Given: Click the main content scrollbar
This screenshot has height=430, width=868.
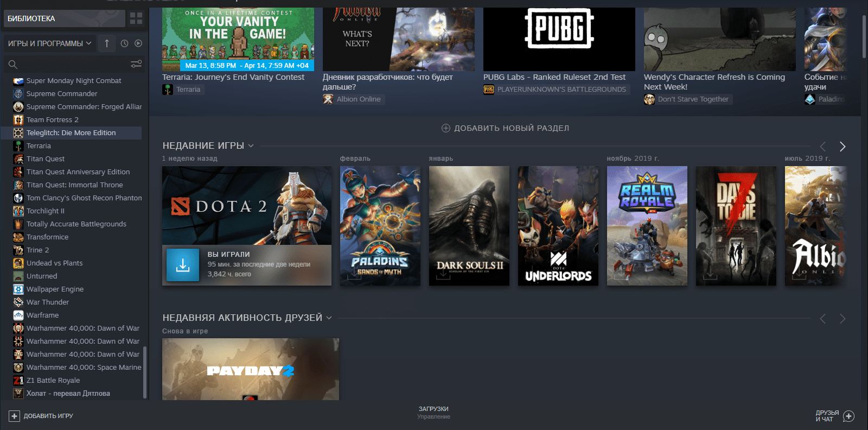Looking at the screenshot, I should tap(864, 36).
